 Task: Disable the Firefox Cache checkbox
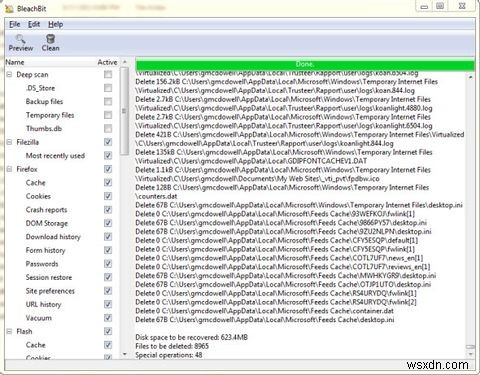(x=108, y=182)
